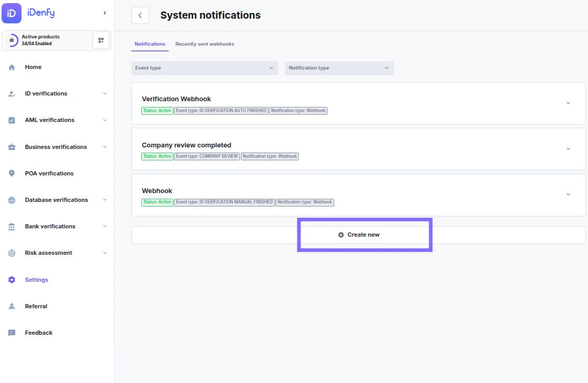Expand the ID verifications submenu chevron
Image resolution: width=588 pixels, height=383 pixels.
point(105,93)
